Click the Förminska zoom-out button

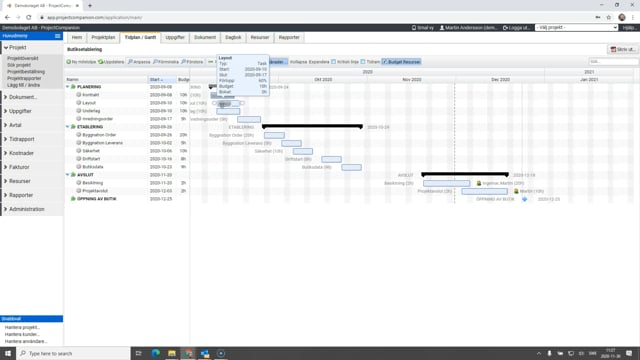(166, 62)
